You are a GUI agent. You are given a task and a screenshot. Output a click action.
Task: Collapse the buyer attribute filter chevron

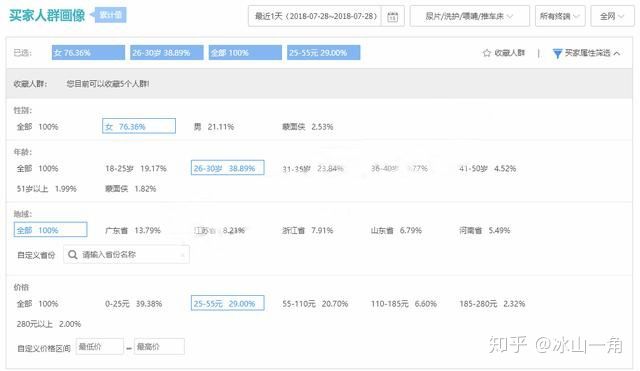pos(617,53)
